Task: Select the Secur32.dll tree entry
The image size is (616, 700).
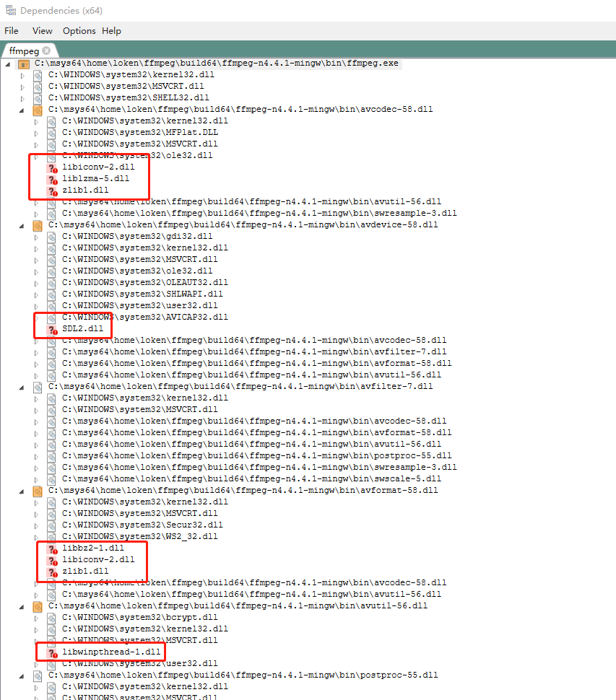Action: [142, 525]
